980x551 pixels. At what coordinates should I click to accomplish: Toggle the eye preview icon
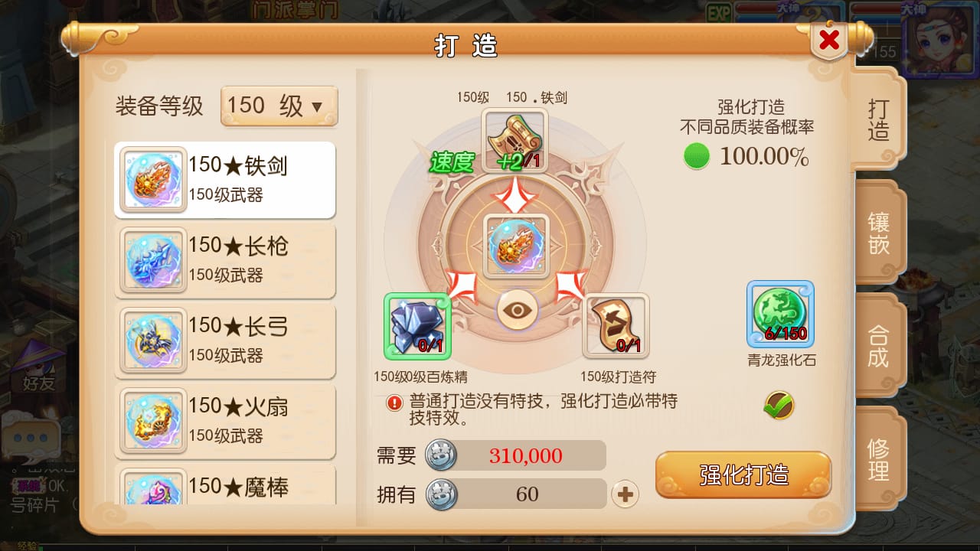(517, 310)
